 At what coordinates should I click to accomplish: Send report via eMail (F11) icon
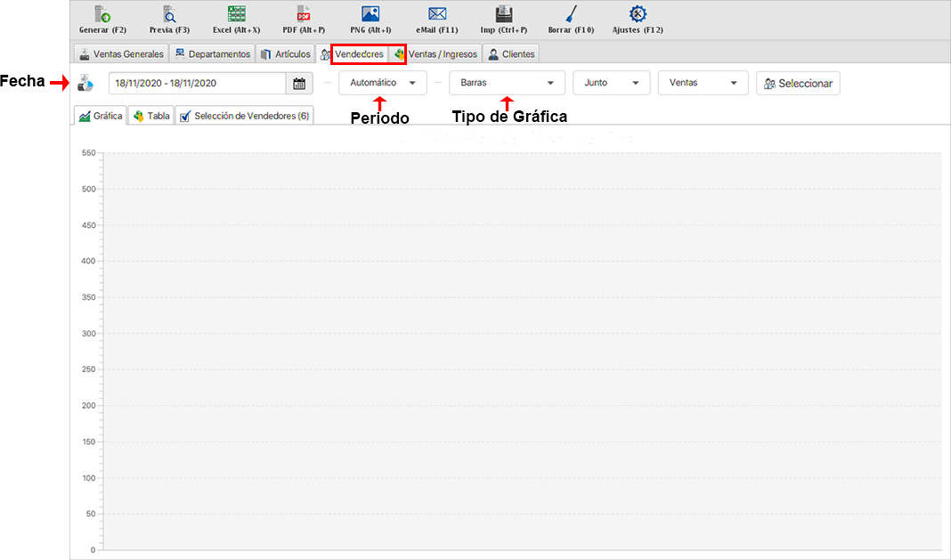(436, 14)
